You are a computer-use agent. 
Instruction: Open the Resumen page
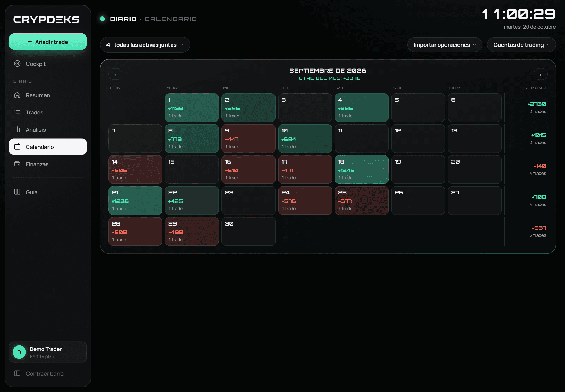(48, 95)
